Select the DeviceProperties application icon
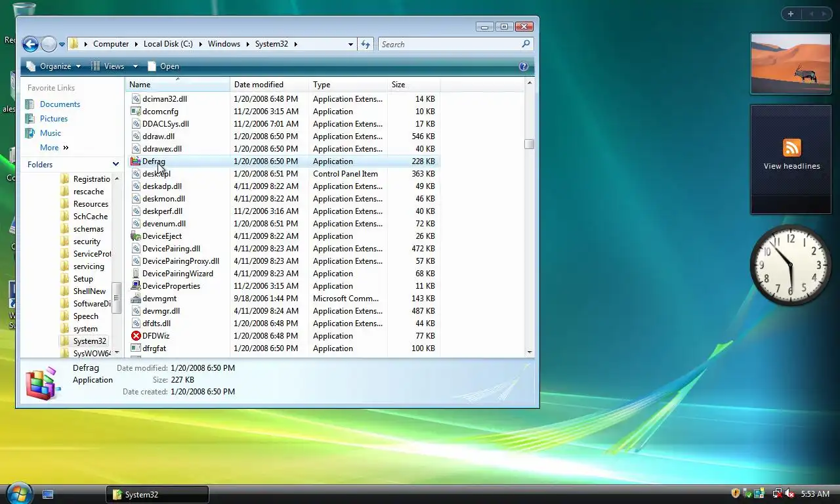 coord(136,286)
